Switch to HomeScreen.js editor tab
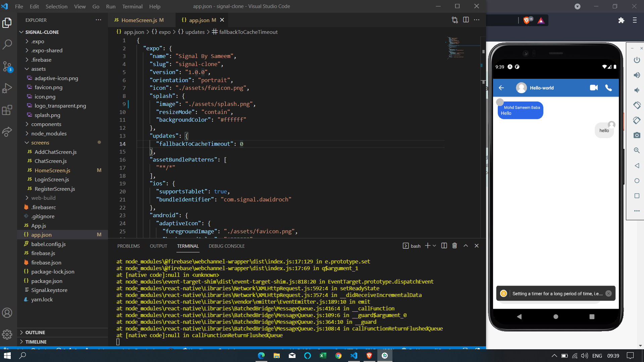Screen dimensions: 644x362 tap(141, 20)
